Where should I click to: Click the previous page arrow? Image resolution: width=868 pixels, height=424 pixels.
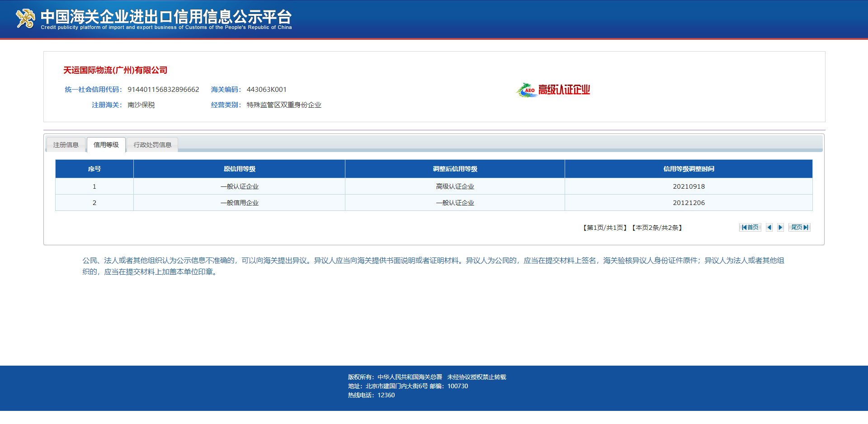tap(769, 228)
